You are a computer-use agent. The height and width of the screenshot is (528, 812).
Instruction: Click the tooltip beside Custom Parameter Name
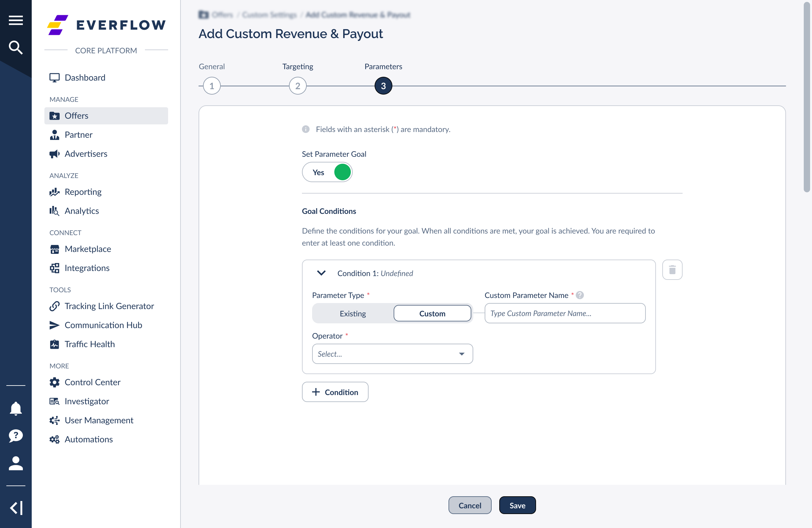(580, 295)
